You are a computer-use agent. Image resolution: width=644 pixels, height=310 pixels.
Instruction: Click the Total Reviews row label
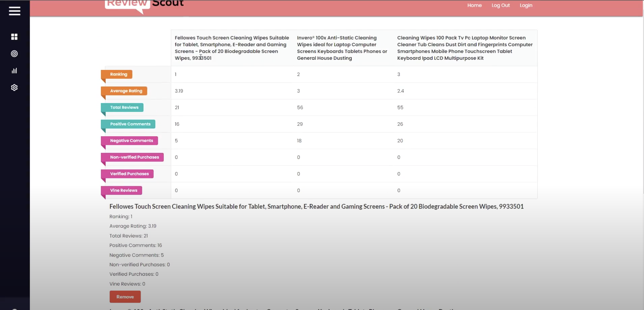122,107
